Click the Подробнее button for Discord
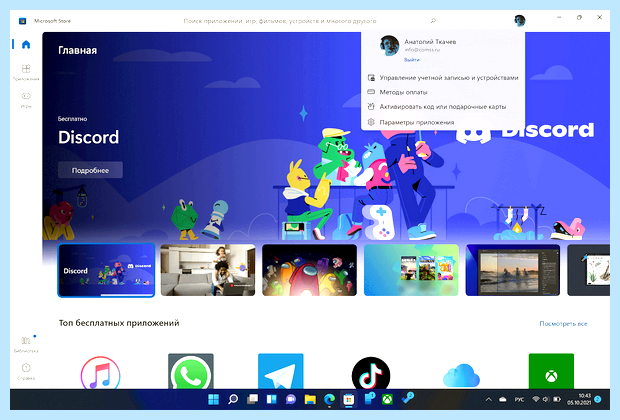The width and height of the screenshot is (620, 420). (x=90, y=170)
